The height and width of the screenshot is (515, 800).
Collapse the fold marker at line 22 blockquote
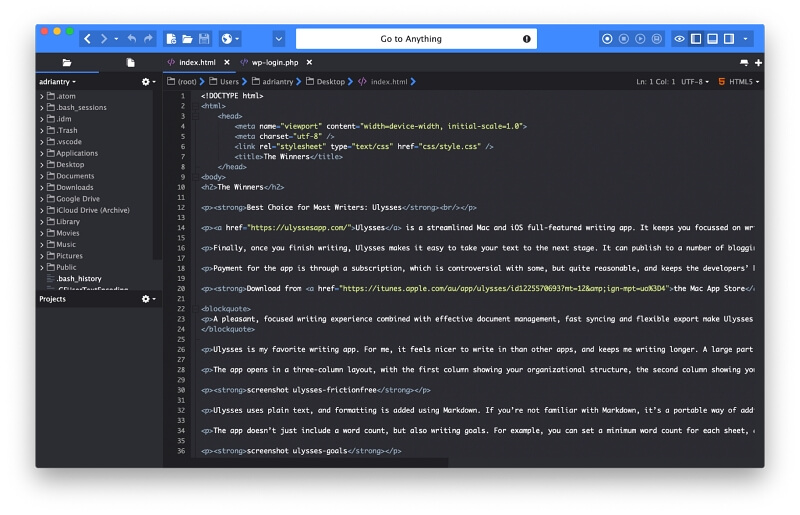195,309
